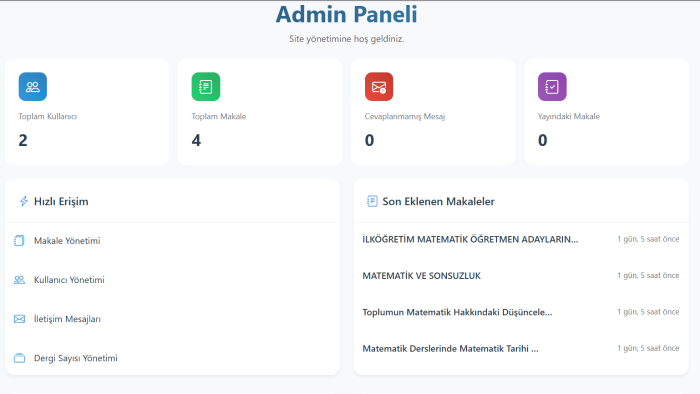
Task: Open the article MATEMATİK VE SONSUZLUK
Action: pyautogui.click(x=421, y=276)
